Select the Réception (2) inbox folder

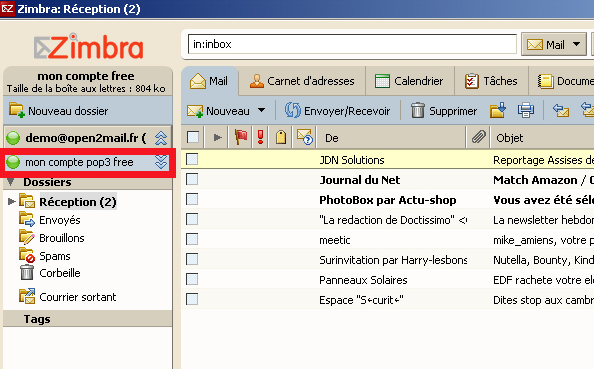tap(78, 202)
